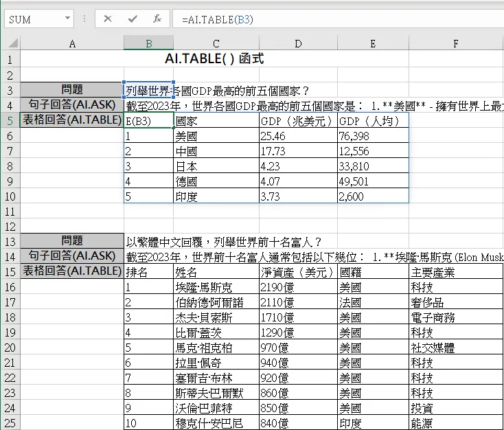This screenshot has height=430, width=504.
Task: Click the cell '日本'
Action: (x=216, y=166)
